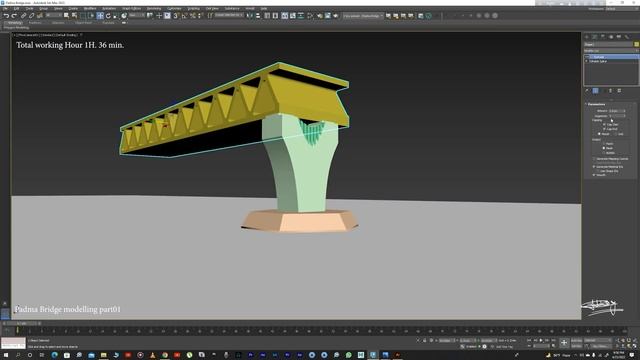Screen dimensions: 640x360
Task: Click the Windows Start button
Action: tap(6, 355)
